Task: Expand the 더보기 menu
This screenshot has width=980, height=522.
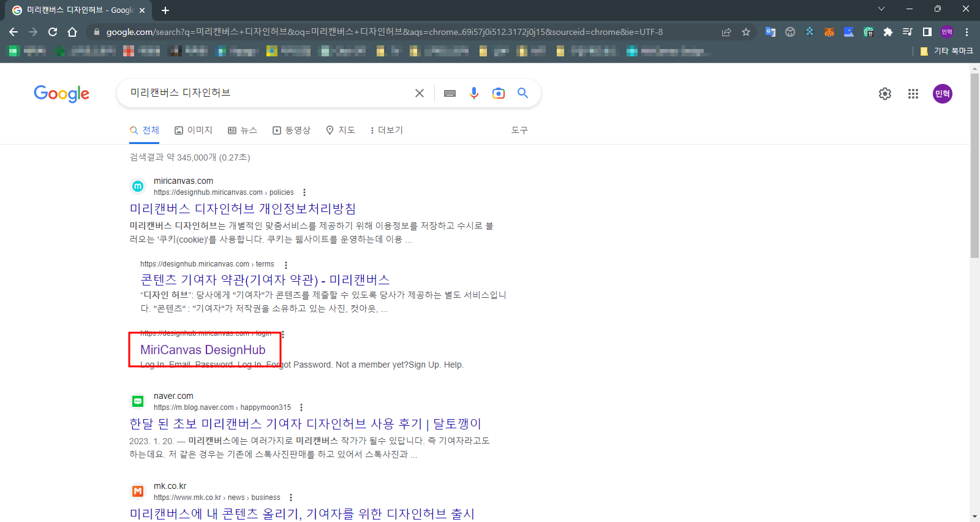Action: coord(386,130)
